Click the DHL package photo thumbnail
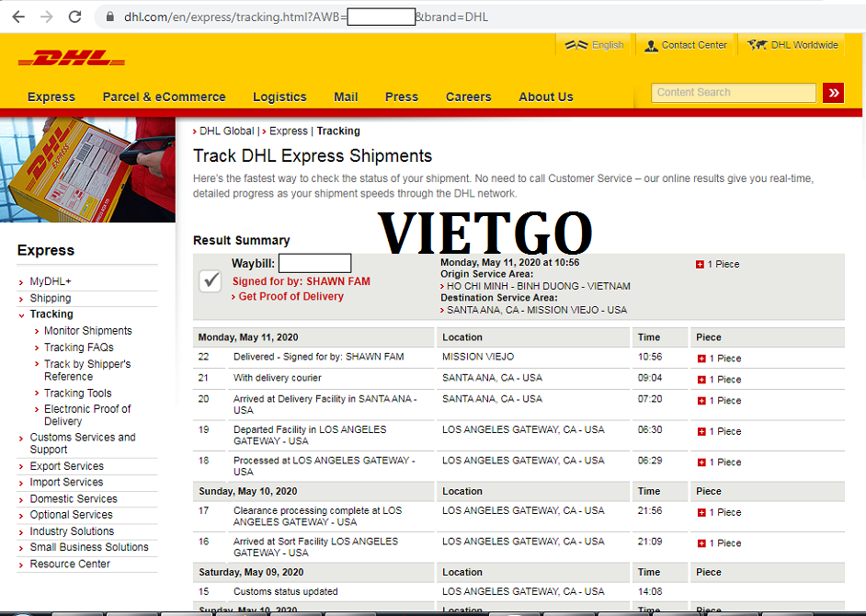866x616 pixels. 88,169
